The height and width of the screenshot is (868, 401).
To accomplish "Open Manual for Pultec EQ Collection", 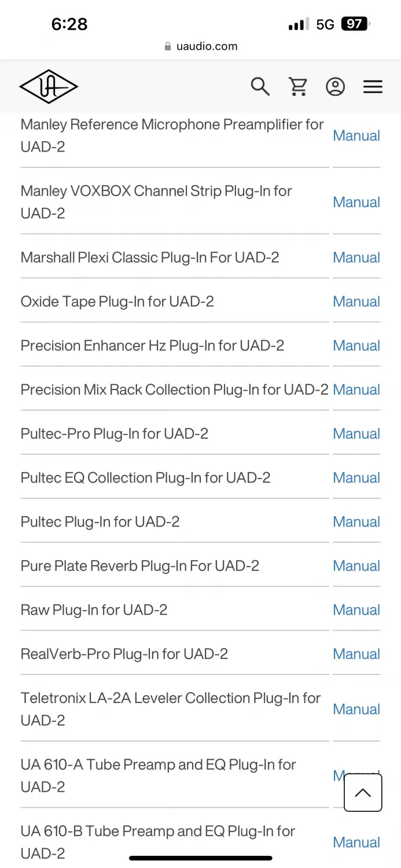I will tap(356, 477).
